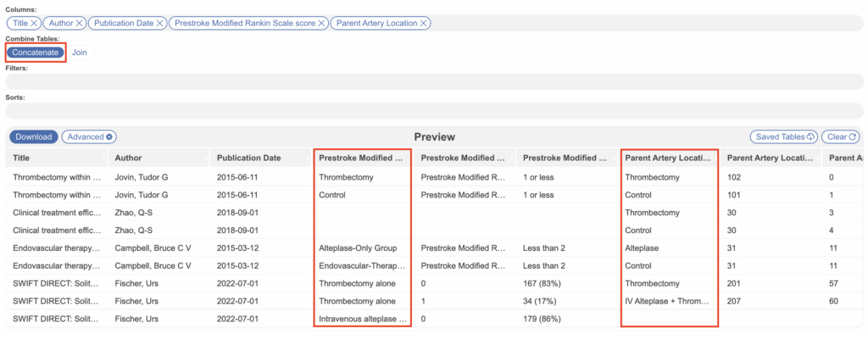Click the Filters input bar

(434, 81)
